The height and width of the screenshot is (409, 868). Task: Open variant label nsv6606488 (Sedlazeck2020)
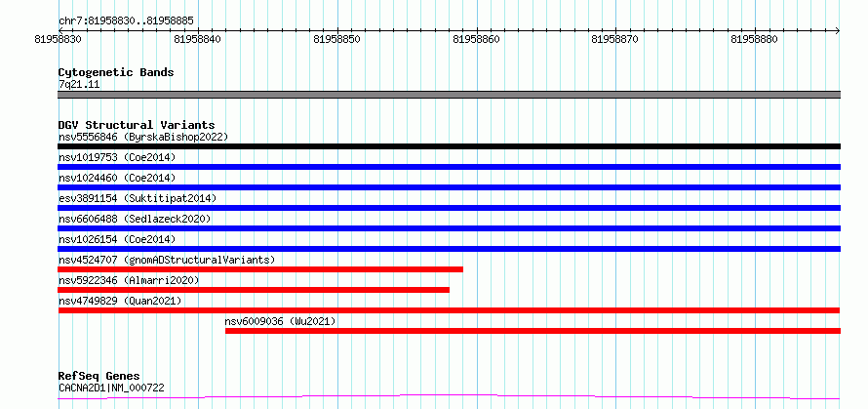click(135, 219)
